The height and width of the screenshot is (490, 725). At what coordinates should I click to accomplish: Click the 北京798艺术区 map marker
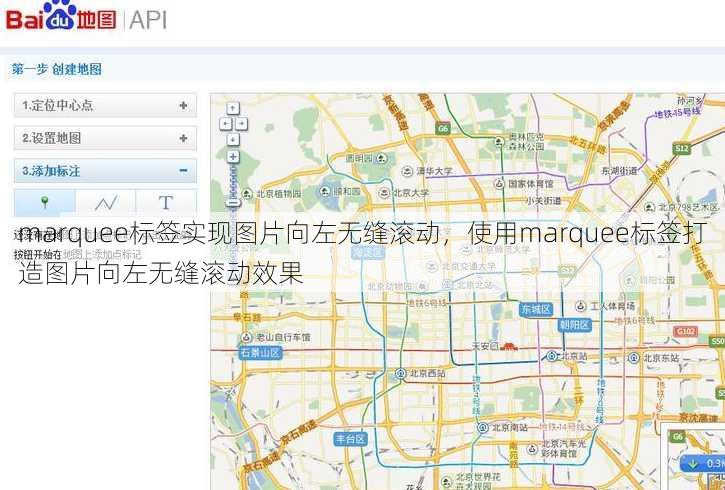[x=650, y=208]
